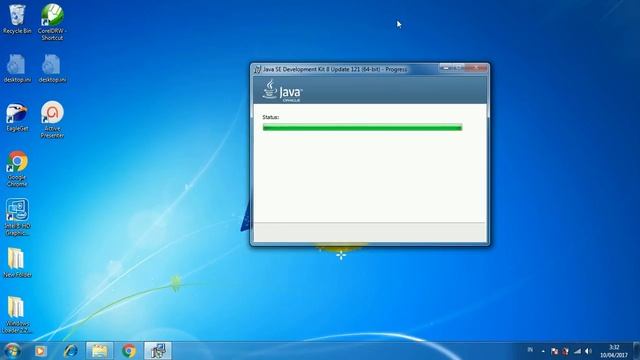Click the "Status:" label in the installer
Image resolution: width=640 pixels, height=360 pixels.
point(271,117)
